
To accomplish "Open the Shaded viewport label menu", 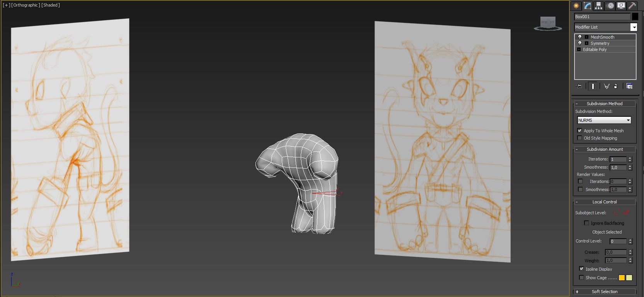I will click(x=51, y=5).
